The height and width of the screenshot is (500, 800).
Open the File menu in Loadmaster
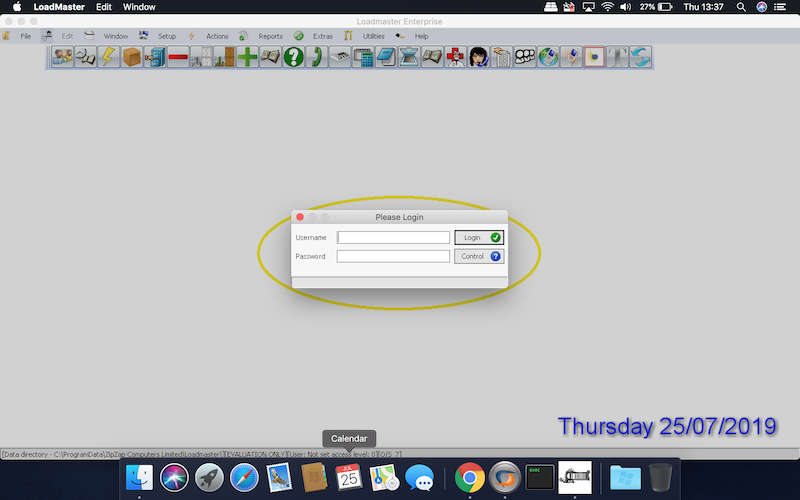(x=26, y=36)
